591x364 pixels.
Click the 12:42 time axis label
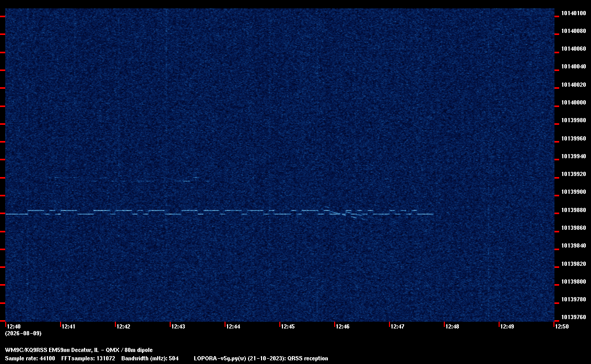123,326
